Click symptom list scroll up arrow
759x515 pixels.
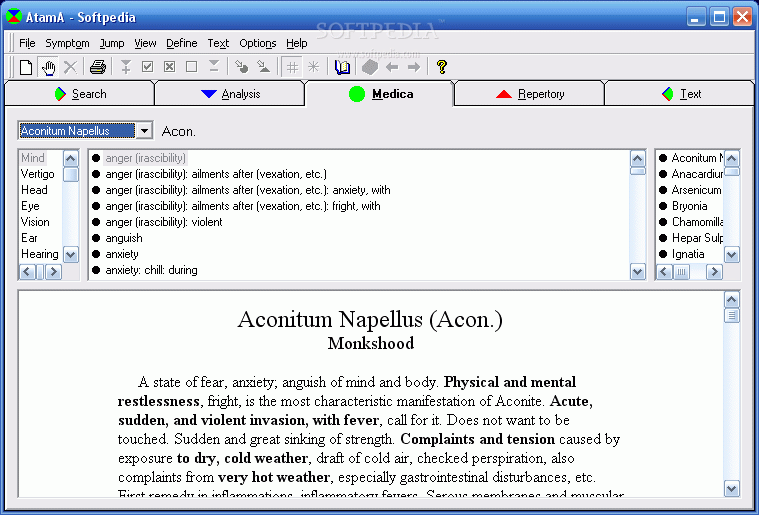(638, 158)
